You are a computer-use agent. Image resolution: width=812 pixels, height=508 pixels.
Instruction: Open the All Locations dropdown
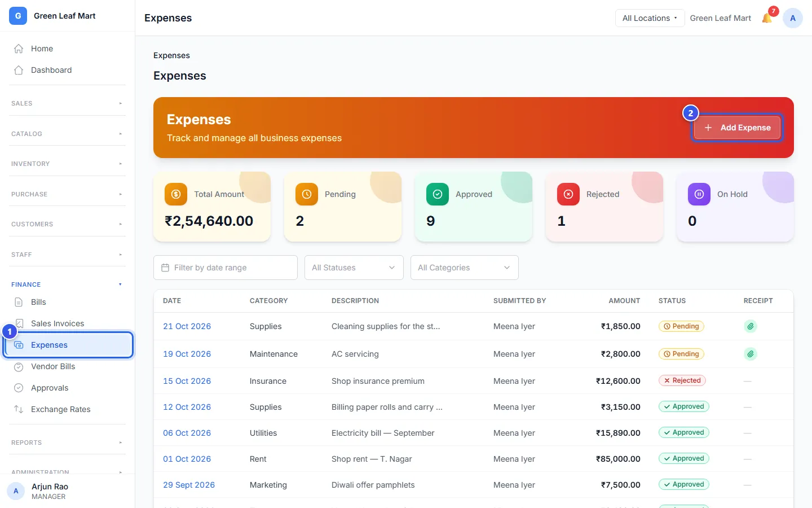[650, 18]
